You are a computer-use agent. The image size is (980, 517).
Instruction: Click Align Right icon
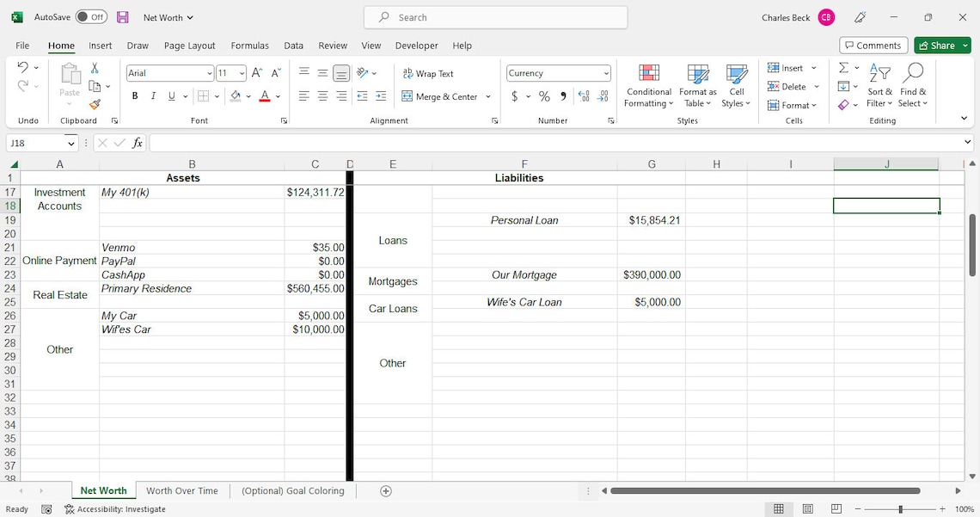(341, 96)
